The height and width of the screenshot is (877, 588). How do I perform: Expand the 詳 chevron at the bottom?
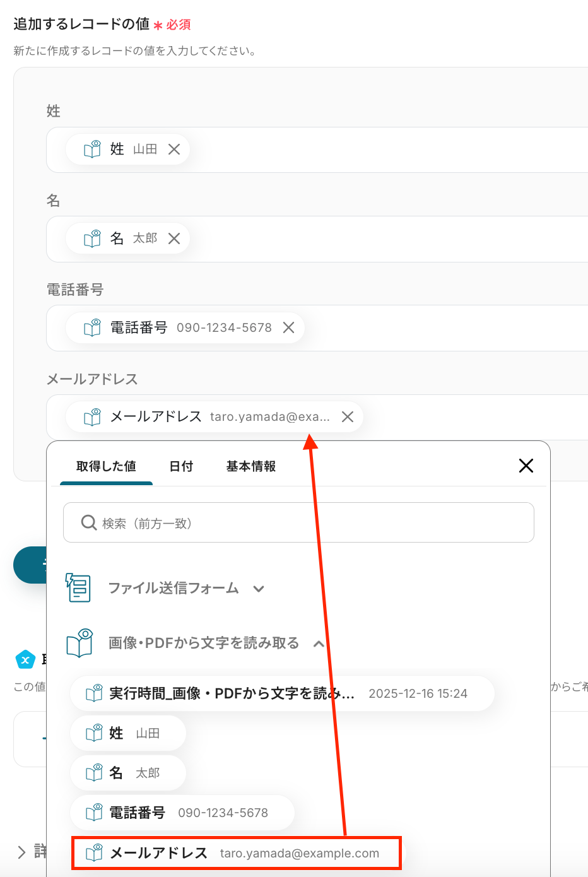(21, 852)
